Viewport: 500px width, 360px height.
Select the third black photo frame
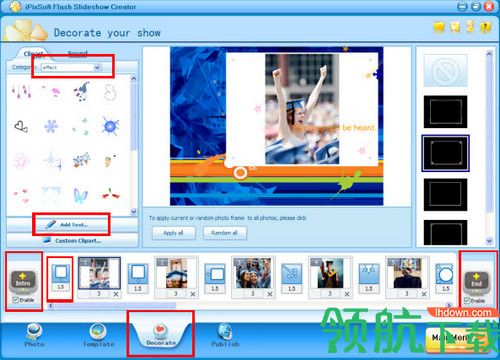point(445,195)
